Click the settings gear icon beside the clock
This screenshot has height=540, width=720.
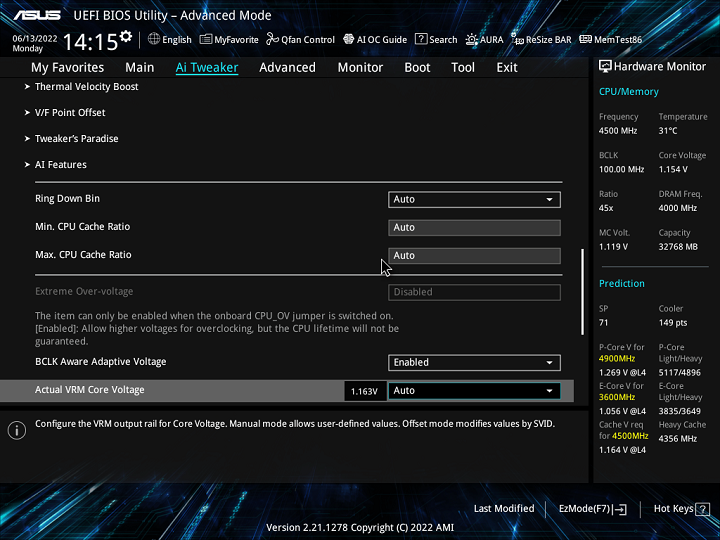pos(125,38)
